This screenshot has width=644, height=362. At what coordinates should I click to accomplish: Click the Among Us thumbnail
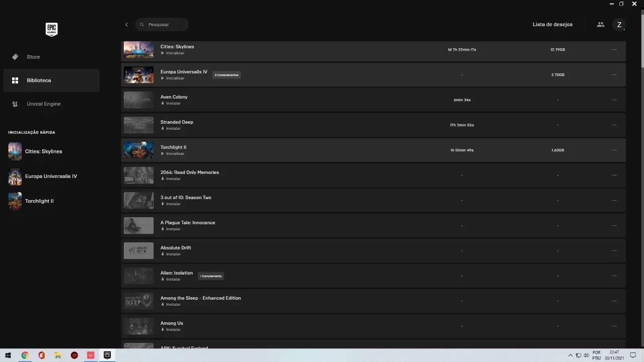[138, 326]
